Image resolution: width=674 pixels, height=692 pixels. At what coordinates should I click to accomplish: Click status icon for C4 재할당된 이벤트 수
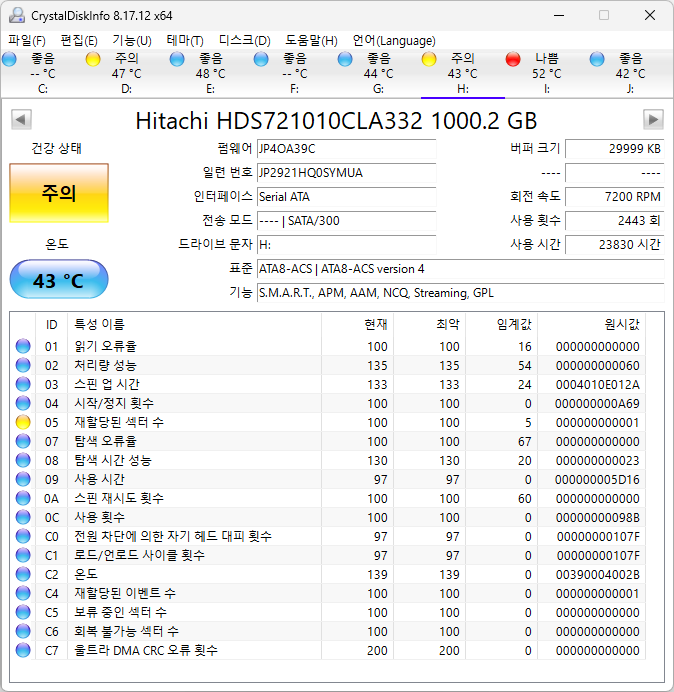tap(23, 593)
